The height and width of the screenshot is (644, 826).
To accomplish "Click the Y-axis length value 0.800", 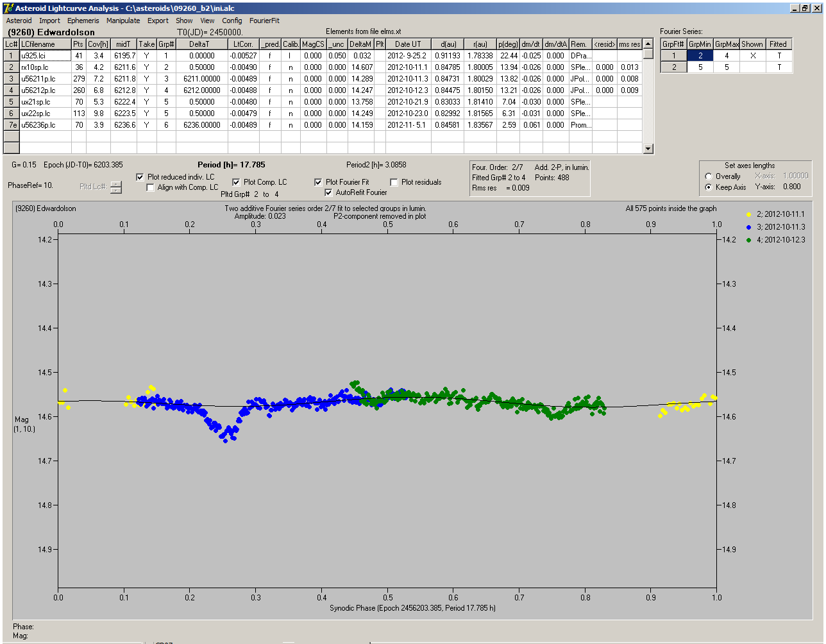I will pyautogui.click(x=791, y=187).
